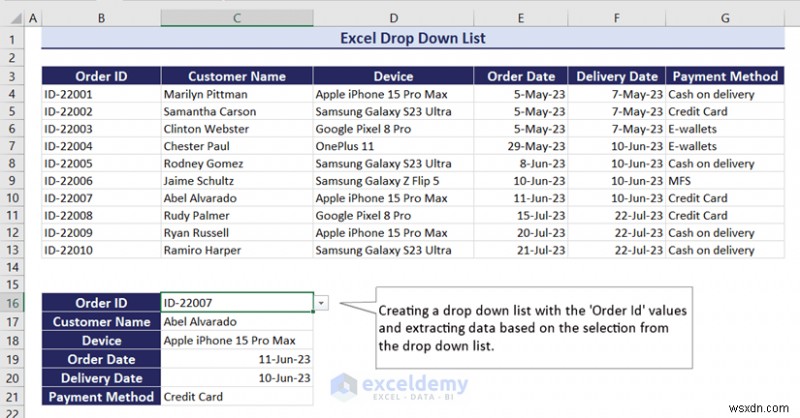Click the 'Chester Paul' cell
This screenshot has width=800, height=418.
tap(237, 146)
